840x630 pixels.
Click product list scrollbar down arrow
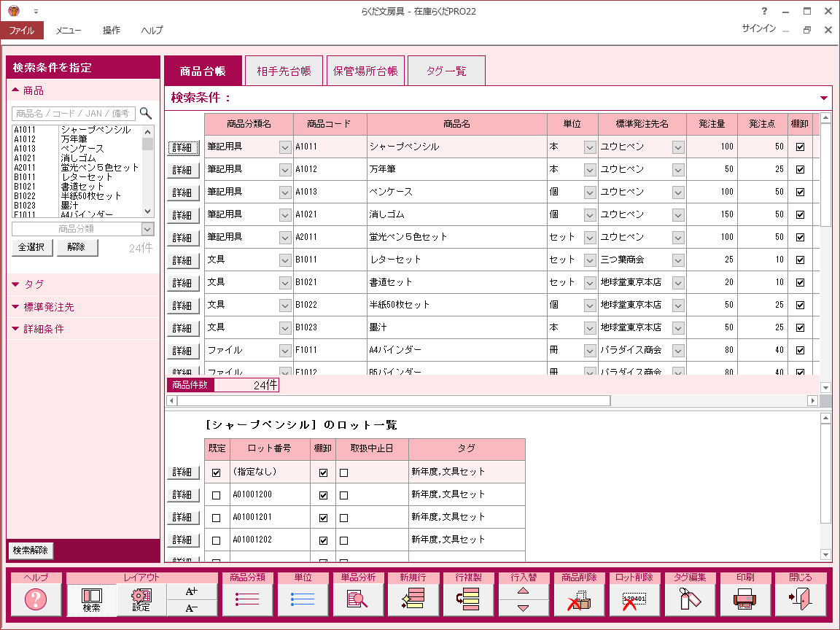148,211
